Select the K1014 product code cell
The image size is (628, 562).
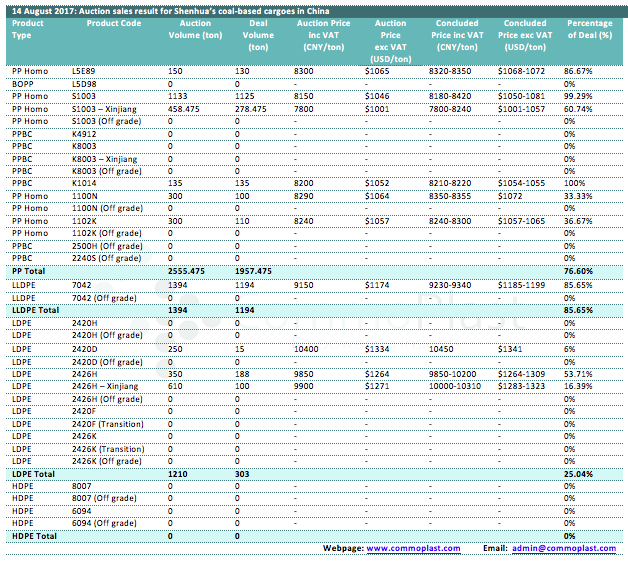pyautogui.click(x=84, y=184)
